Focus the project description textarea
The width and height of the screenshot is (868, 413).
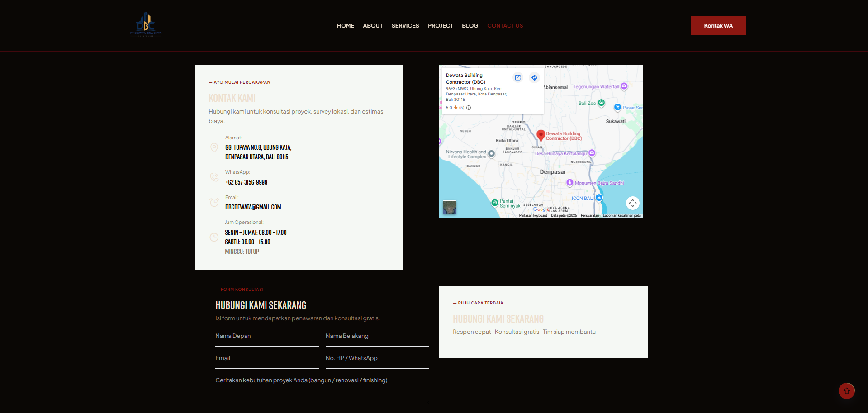(x=322, y=389)
